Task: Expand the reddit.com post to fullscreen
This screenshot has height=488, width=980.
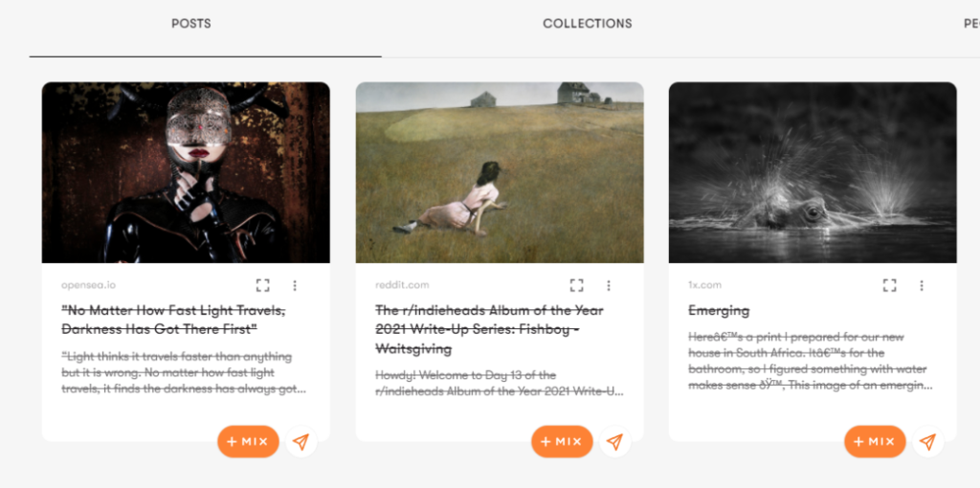Action: pos(576,285)
